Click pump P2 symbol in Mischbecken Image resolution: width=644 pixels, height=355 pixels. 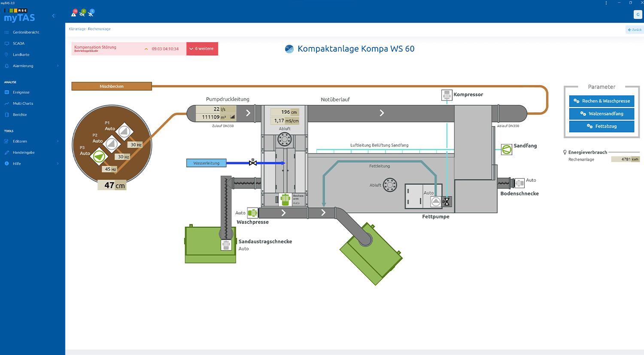[x=112, y=144]
